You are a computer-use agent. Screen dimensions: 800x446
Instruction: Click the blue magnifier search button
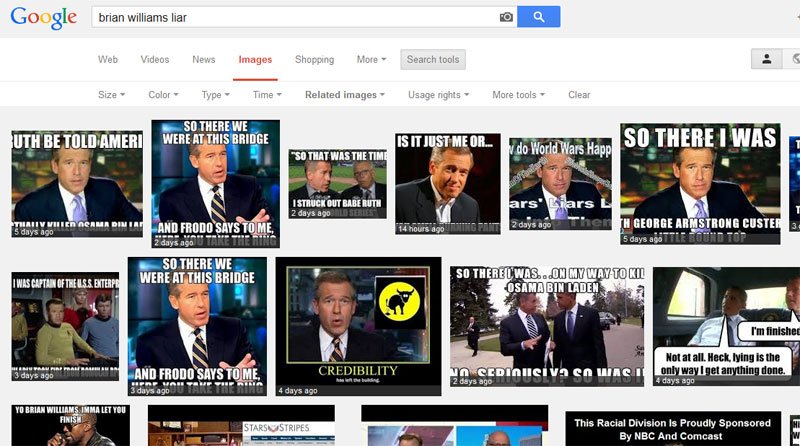539,17
